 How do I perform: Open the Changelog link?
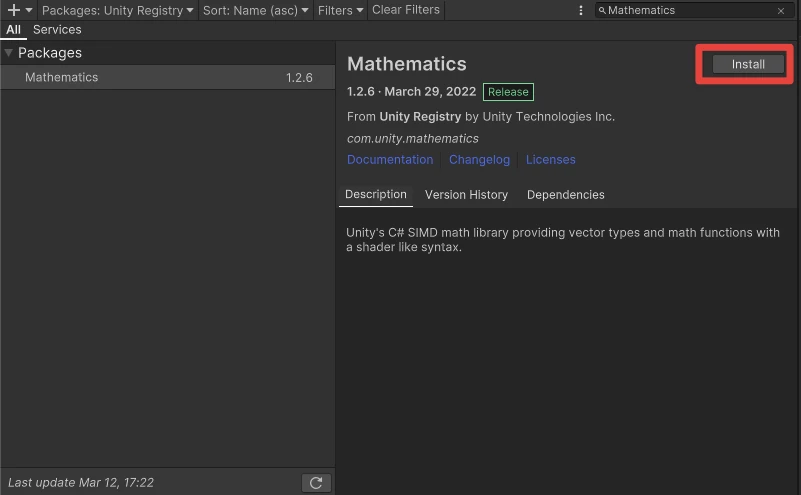tap(479, 160)
